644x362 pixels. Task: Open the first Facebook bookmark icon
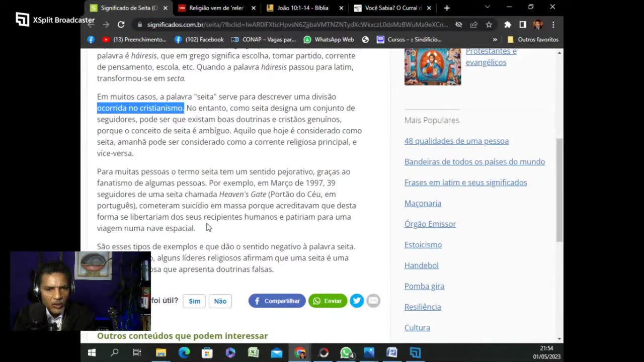[91, 39]
